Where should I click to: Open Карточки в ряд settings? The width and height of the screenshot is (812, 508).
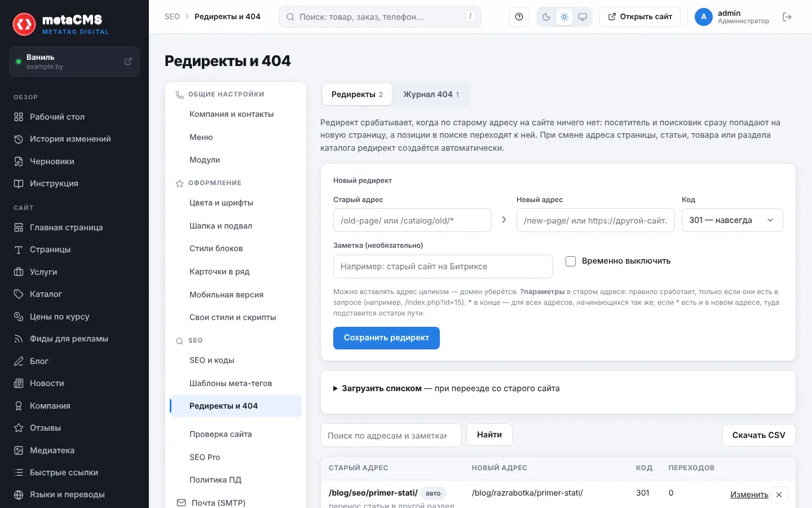pos(236,271)
